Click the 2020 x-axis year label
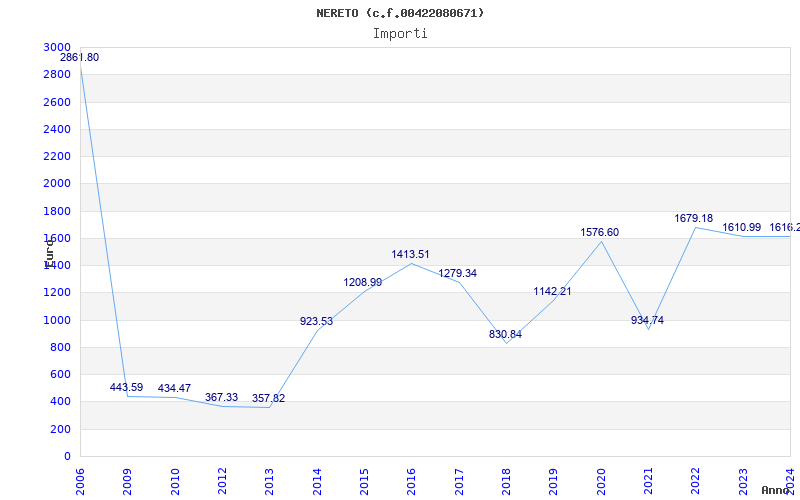Image resolution: width=800 pixels, height=500 pixels. tap(601, 482)
